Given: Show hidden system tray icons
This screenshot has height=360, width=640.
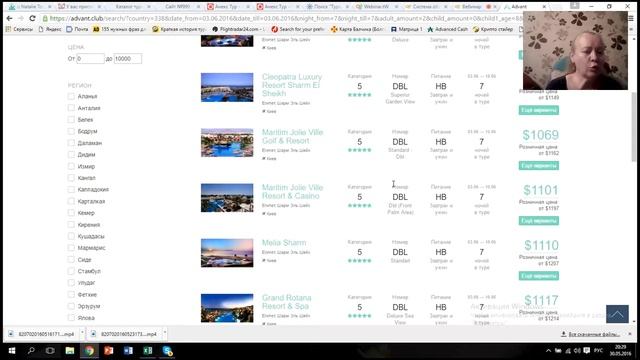Looking at the screenshot, I should (x=548, y=351).
